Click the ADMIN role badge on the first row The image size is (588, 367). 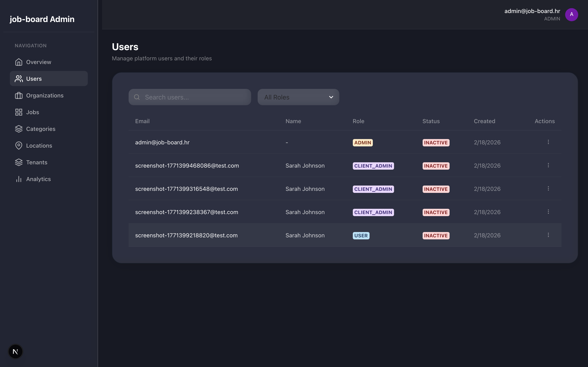[x=362, y=143]
